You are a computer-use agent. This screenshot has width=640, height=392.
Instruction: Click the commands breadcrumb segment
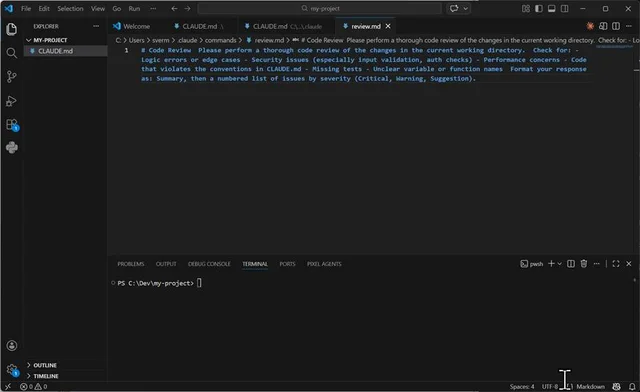(x=220, y=40)
